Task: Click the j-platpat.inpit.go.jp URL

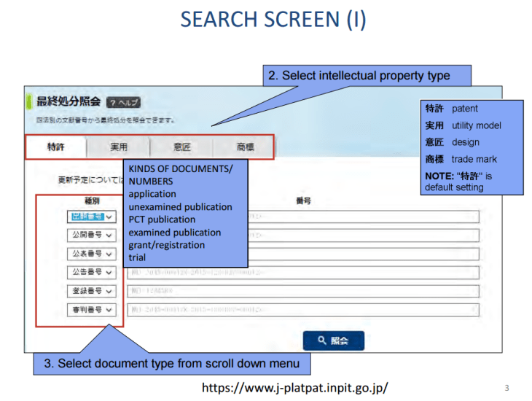Action: point(294,387)
